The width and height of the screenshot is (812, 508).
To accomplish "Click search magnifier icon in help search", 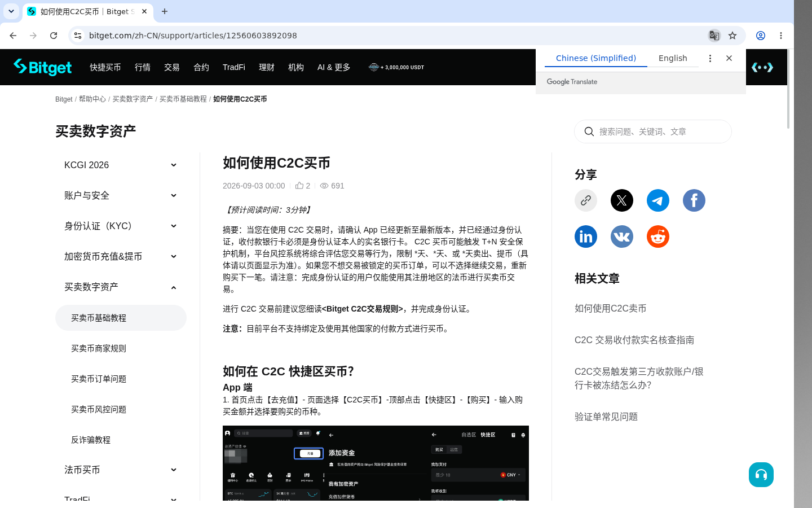I will point(589,132).
